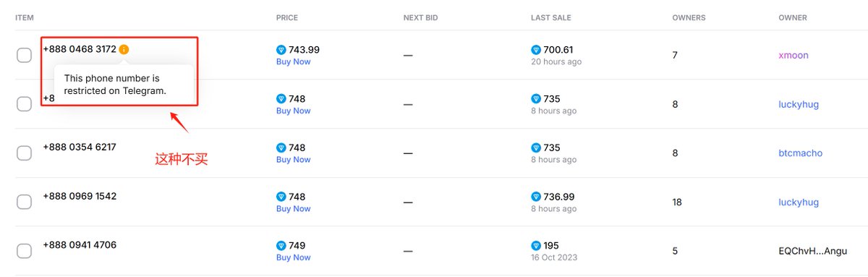Viewport: 868px width, 277px height.
Task: Click the TON icon beside last sale 195
Action: [x=536, y=246]
